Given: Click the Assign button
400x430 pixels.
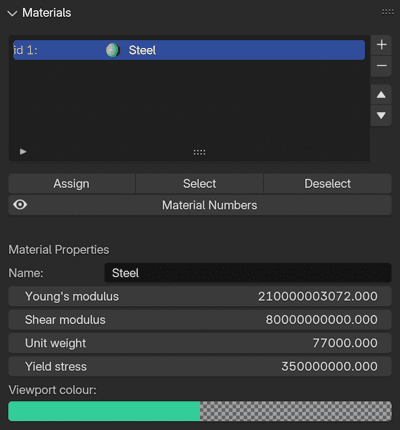Looking at the screenshot, I should (72, 183).
